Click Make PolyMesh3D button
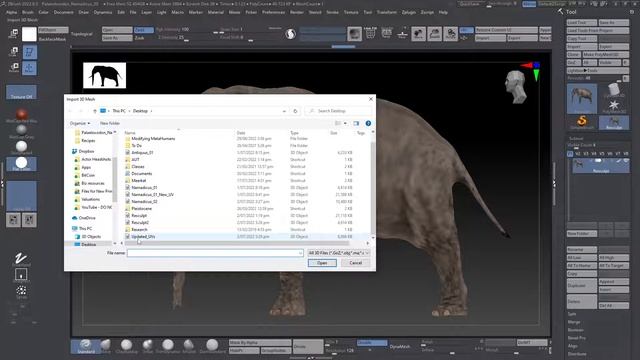The image size is (640, 360). click(606, 55)
